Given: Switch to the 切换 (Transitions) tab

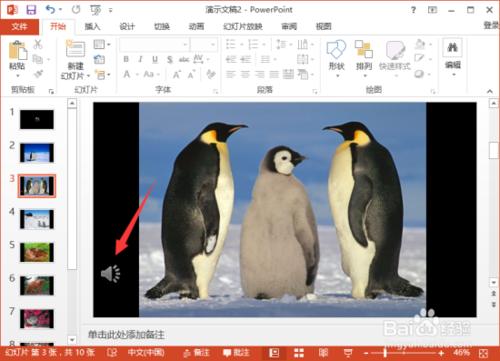Looking at the screenshot, I should point(162,26).
